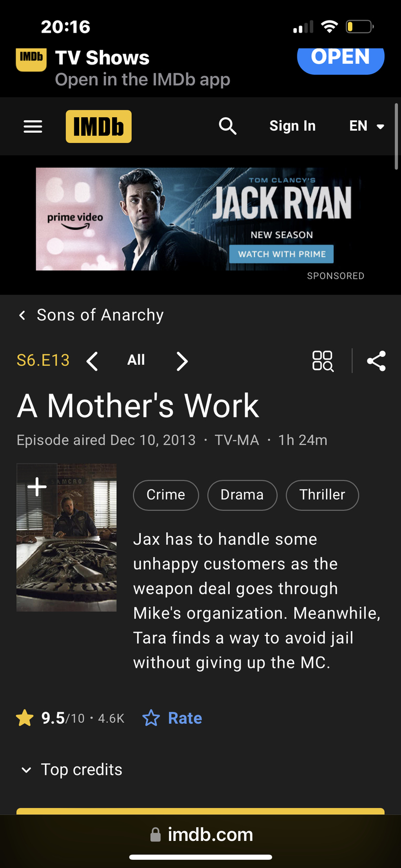The width and height of the screenshot is (401, 868).
Task: Expand the Top credits section
Action: [71, 770]
